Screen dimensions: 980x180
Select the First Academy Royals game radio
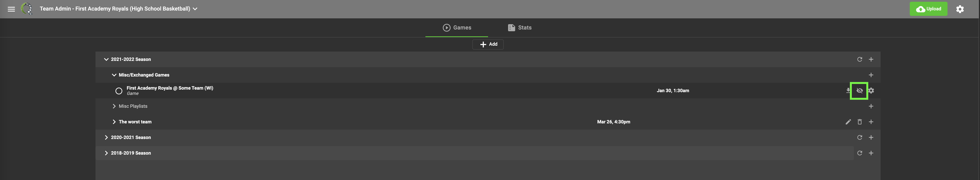point(119,91)
